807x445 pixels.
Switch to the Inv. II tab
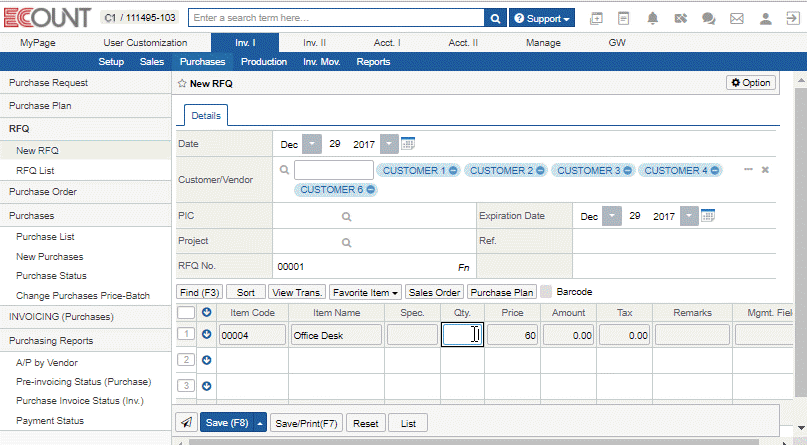pos(314,43)
